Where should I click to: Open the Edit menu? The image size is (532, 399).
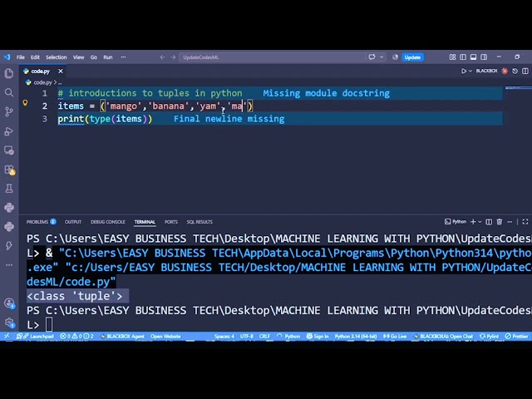coord(35,57)
